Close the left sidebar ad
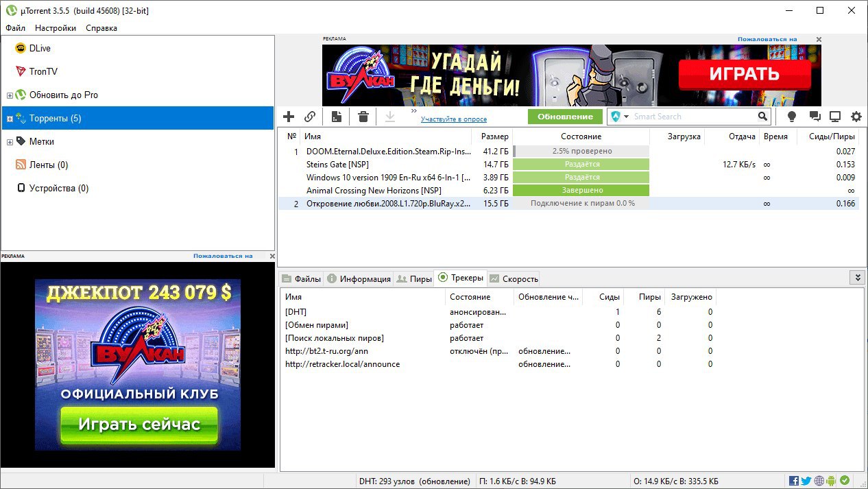Viewport: 868px width, 489px height. pyautogui.click(x=272, y=256)
